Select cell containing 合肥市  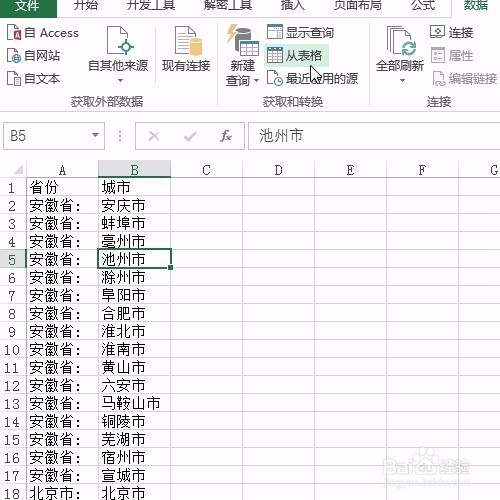pos(134,313)
